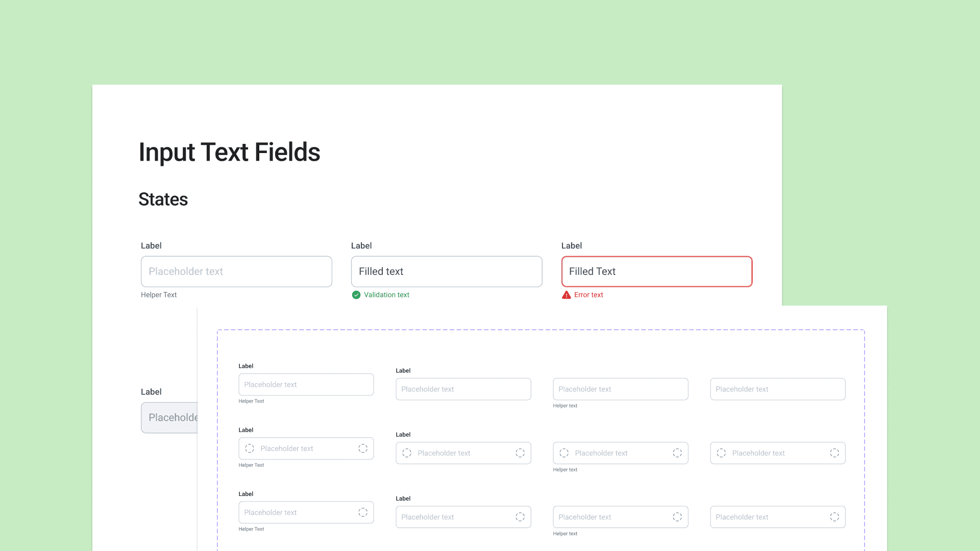Click the red Error text message

(589, 295)
